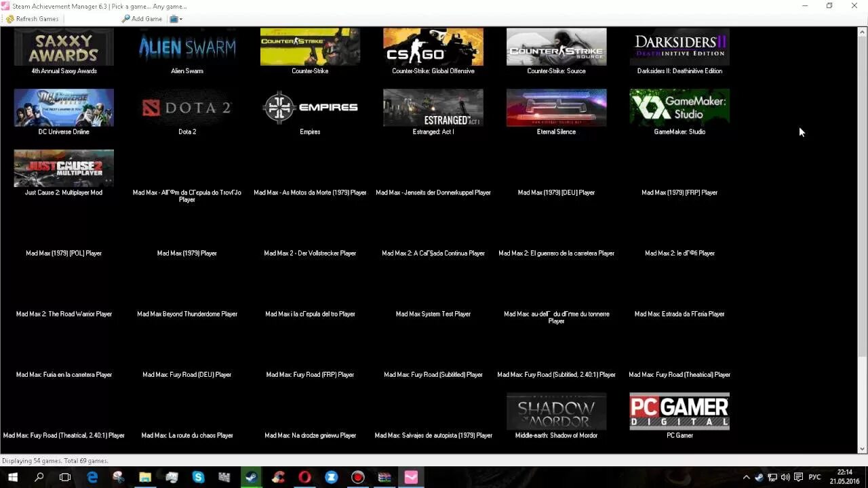
Task: Select the 4th Annual Saxxy Awards game
Action: (x=64, y=52)
